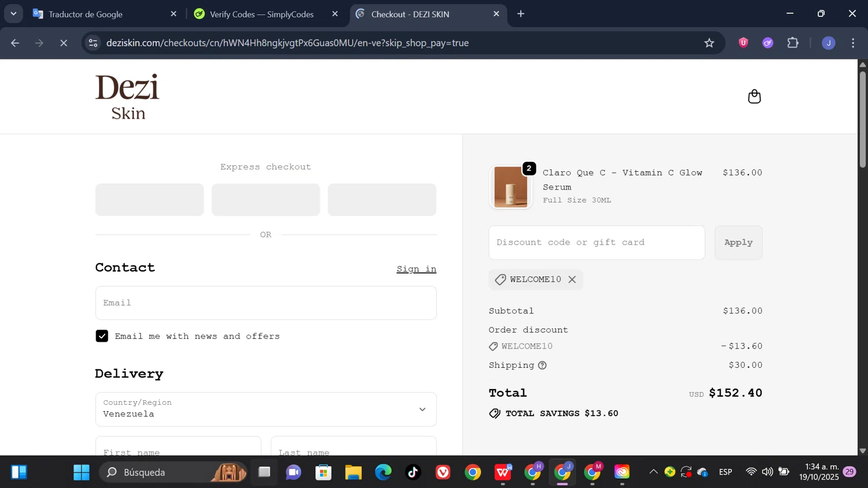Click the Apply discount button

click(738, 243)
